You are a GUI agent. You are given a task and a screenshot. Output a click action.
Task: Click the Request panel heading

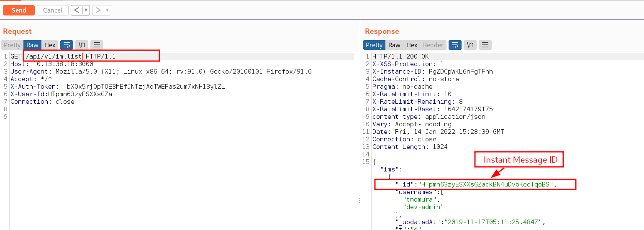(17, 31)
